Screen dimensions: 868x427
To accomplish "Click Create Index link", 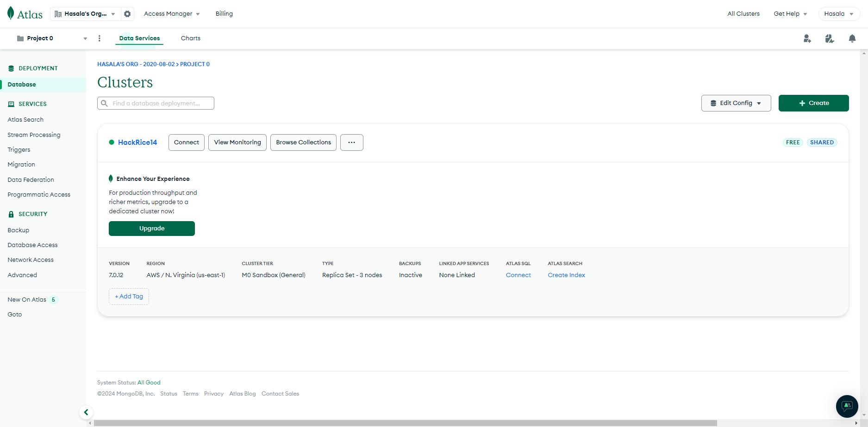I will pos(567,275).
